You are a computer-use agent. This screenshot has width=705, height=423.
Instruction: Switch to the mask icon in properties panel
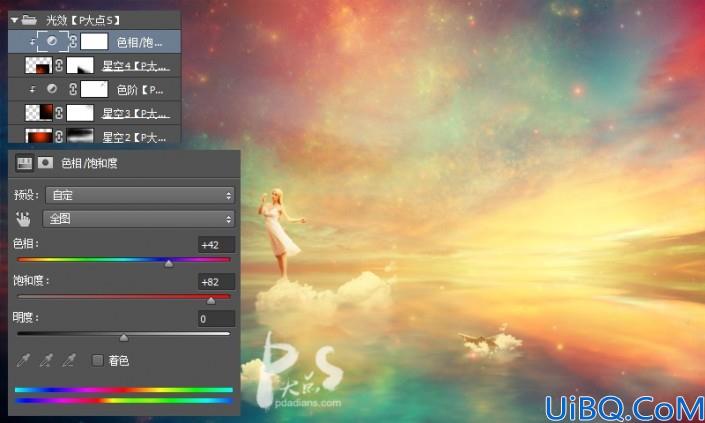click(45, 163)
